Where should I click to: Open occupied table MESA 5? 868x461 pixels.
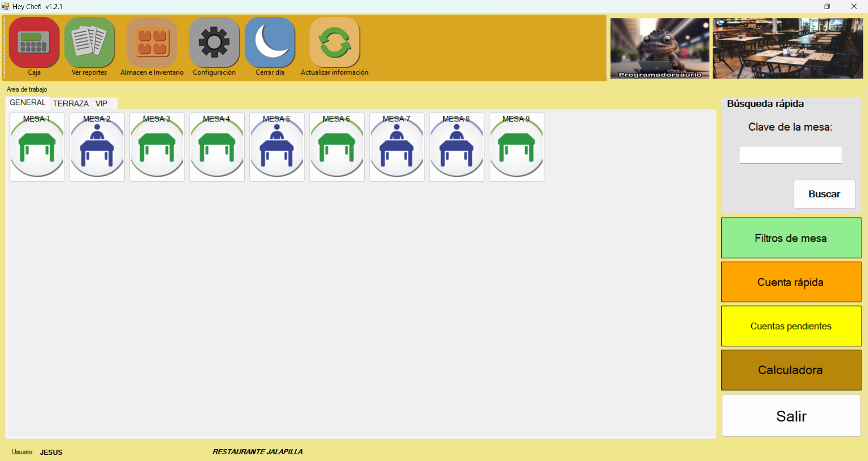[277, 147]
